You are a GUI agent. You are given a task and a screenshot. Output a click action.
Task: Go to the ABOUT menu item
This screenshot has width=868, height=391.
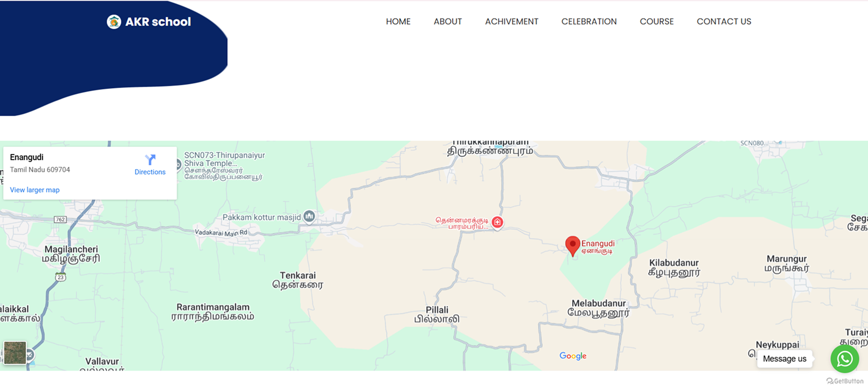click(x=447, y=22)
